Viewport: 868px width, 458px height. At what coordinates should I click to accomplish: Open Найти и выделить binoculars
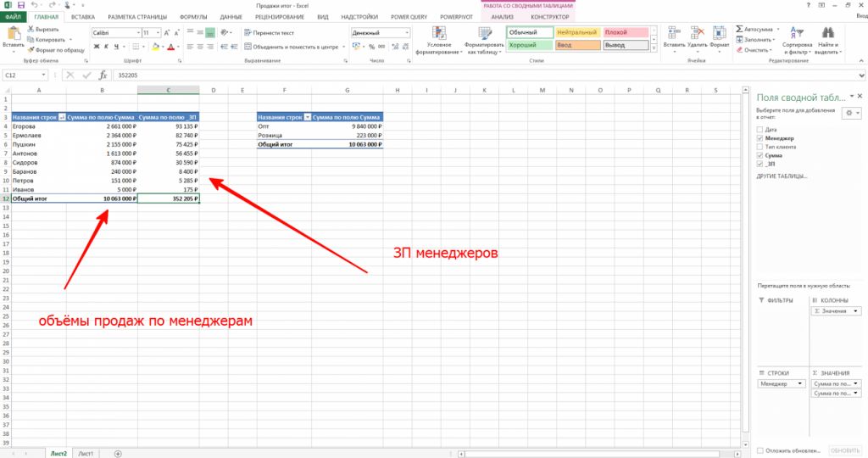[x=828, y=40]
